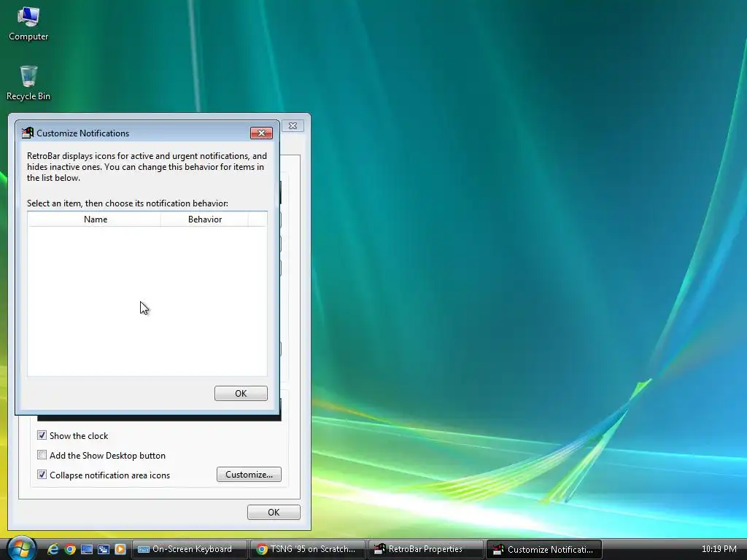Uncheck Collapse notification area icons
This screenshot has height=560, width=747.
[42, 474]
